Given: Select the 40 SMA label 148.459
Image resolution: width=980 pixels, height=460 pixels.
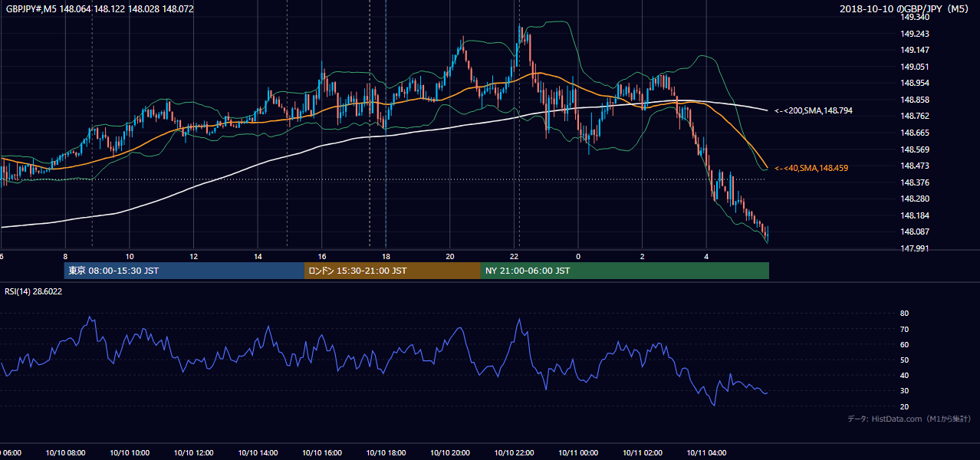Looking at the screenshot, I should pos(811,168).
